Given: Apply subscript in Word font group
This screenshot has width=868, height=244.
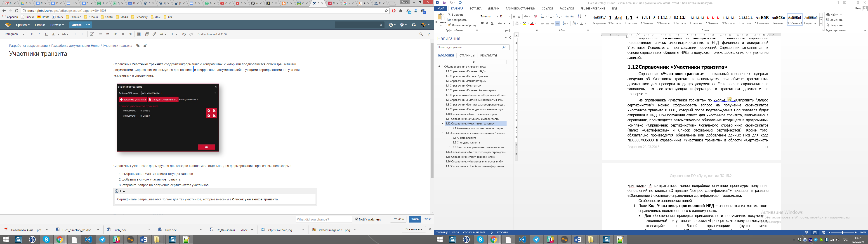Looking at the screenshot, I should click(x=505, y=23).
